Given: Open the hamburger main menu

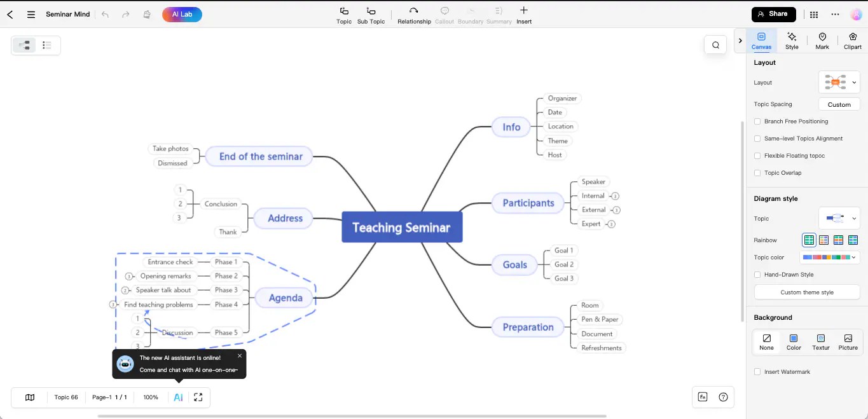Looking at the screenshot, I should tap(31, 14).
